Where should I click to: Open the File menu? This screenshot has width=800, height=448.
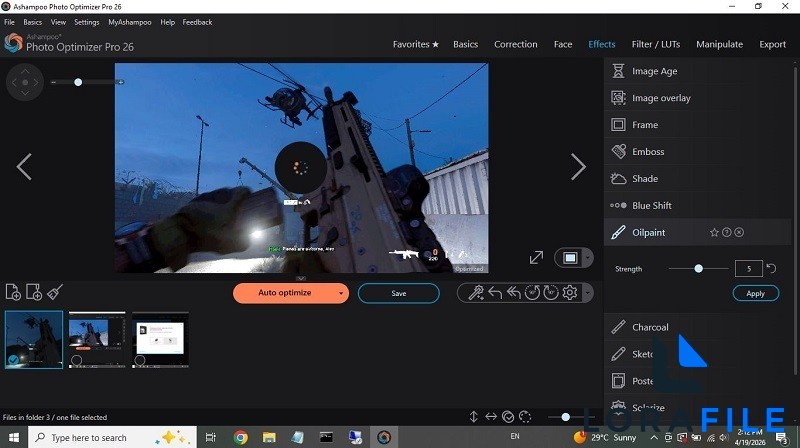pyautogui.click(x=9, y=22)
